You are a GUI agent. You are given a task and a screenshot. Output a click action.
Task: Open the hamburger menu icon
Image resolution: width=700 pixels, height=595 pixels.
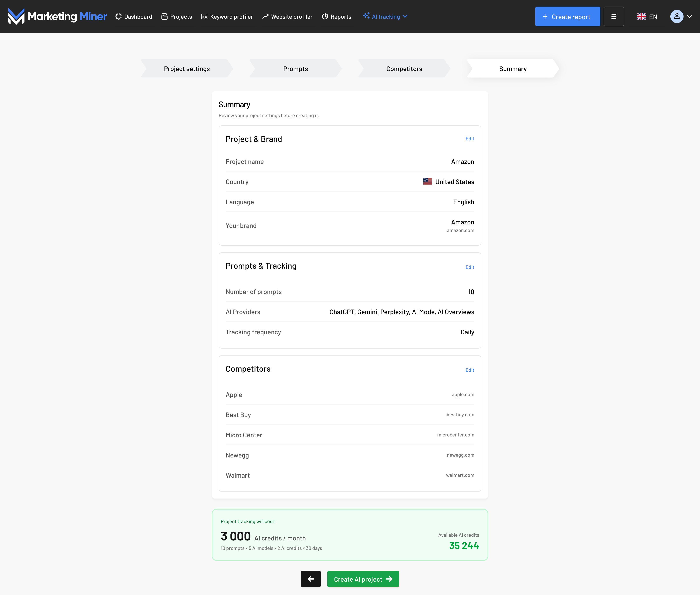click(613, 16)
